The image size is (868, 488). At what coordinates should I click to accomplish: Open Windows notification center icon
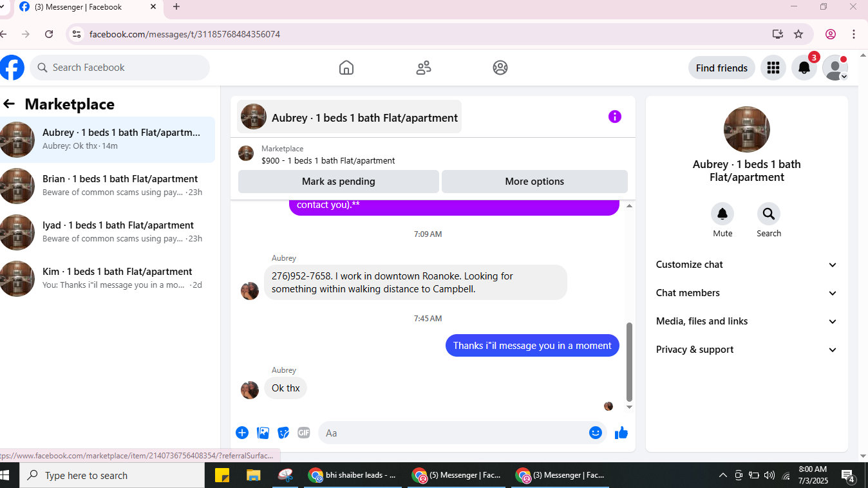(x=849, y=476)
